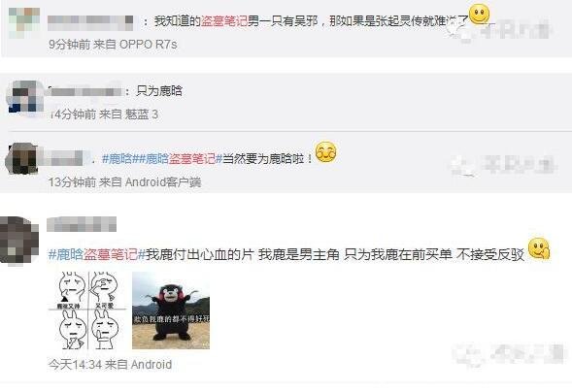The height and width of the screenshot is (392, 572).
Task: Click the OPPO R7s source link
Action: pos(149,45)
